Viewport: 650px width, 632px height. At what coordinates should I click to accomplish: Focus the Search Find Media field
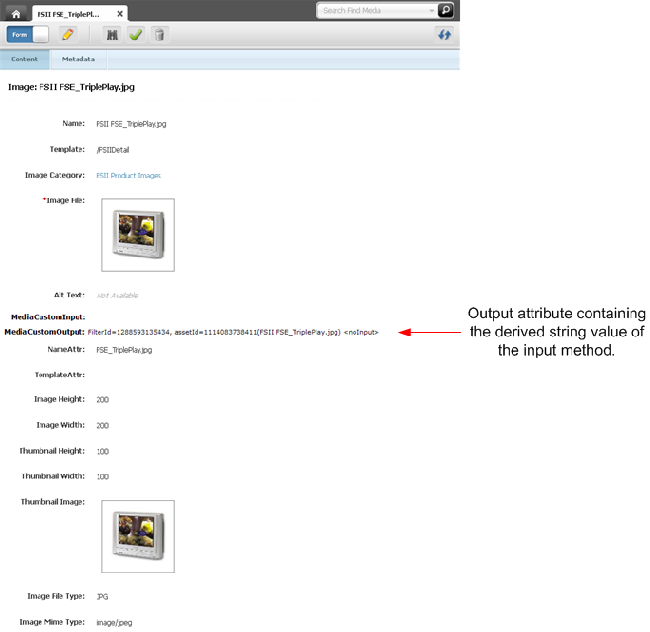click(374, 11)
